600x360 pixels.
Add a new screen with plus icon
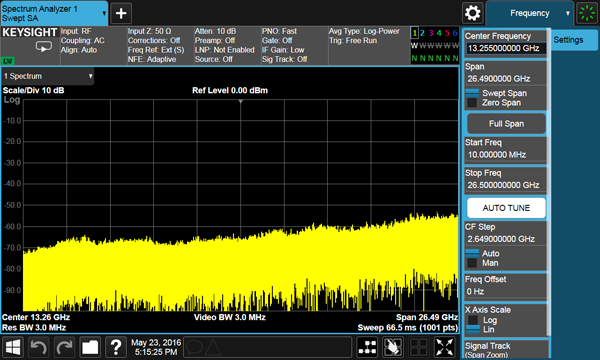[121, 13]
